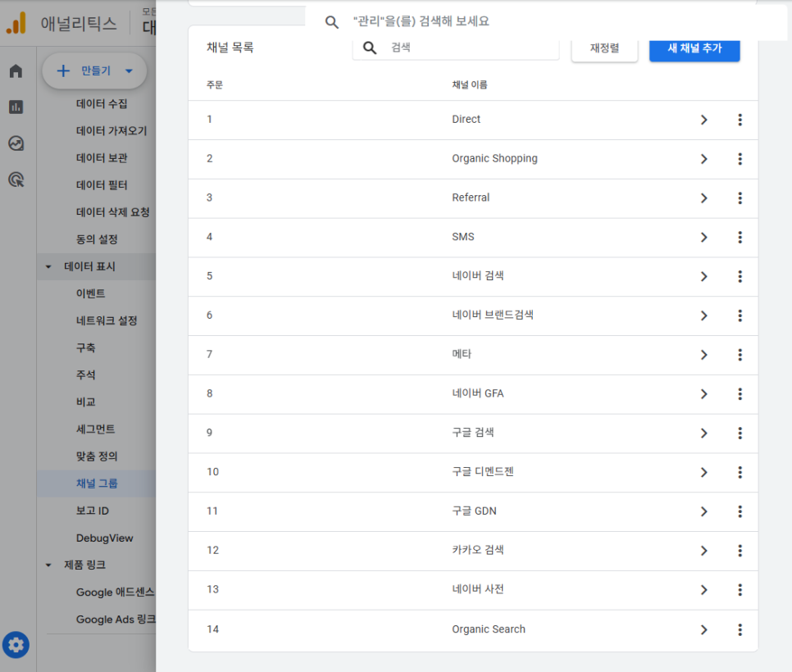Click the 네이버 브랜드검색 channel name
The height and width of the screenshot is (672, 792).
click(493, 316)
